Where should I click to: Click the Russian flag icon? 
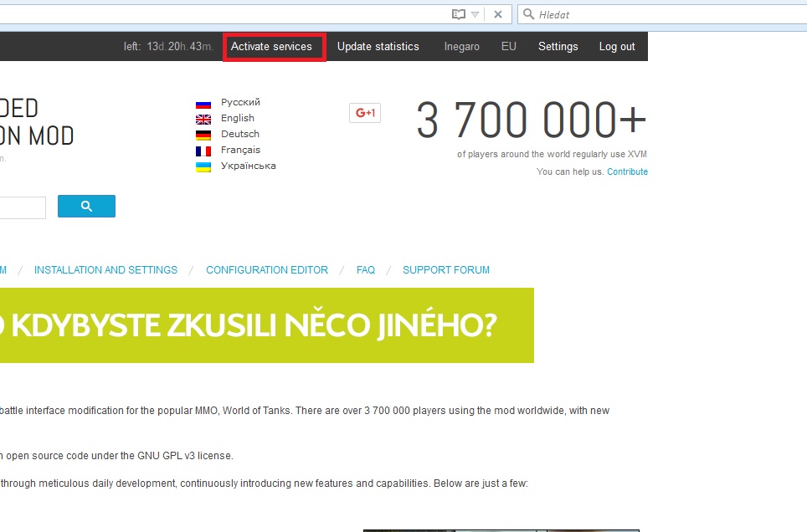click(x=203, y=104)
